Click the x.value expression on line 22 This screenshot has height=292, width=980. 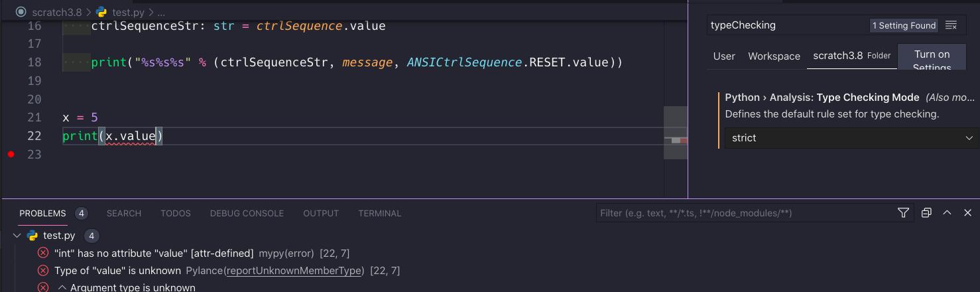[131, 136]
